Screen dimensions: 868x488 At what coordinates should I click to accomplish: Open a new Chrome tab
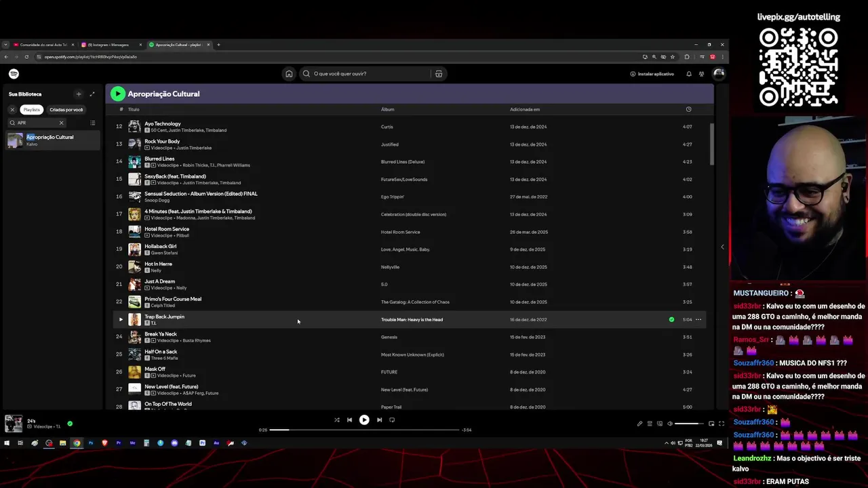(218, 45)
